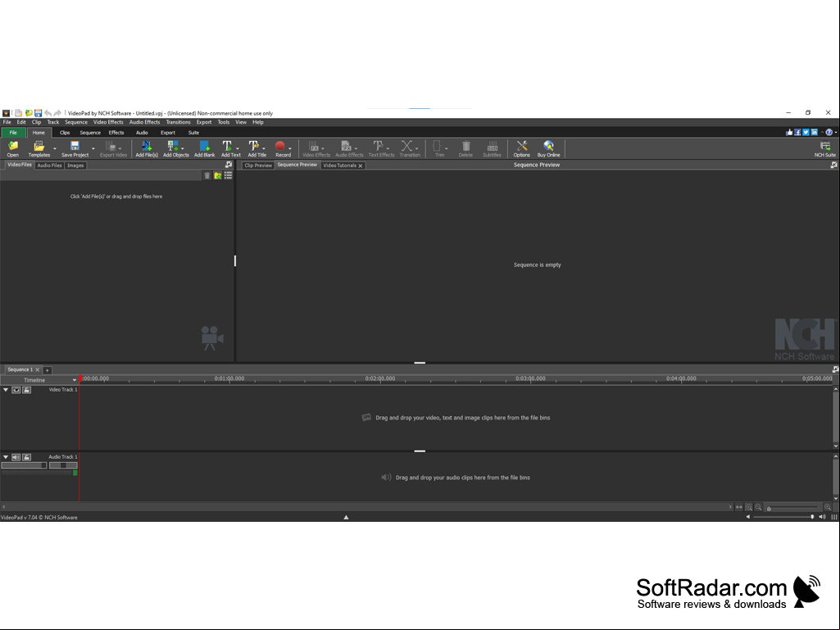
Task: Close the Sequence 1 tab
Action: [x=38, y=369]
